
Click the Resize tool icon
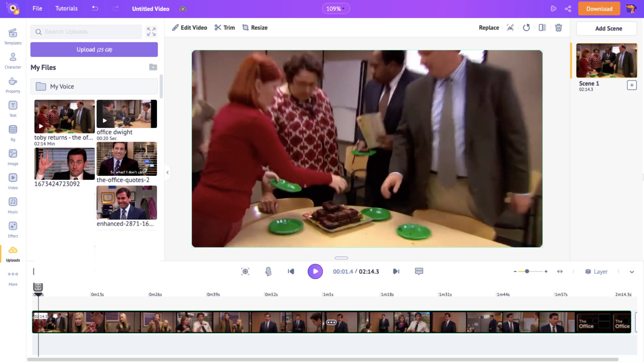click(246, 27)
